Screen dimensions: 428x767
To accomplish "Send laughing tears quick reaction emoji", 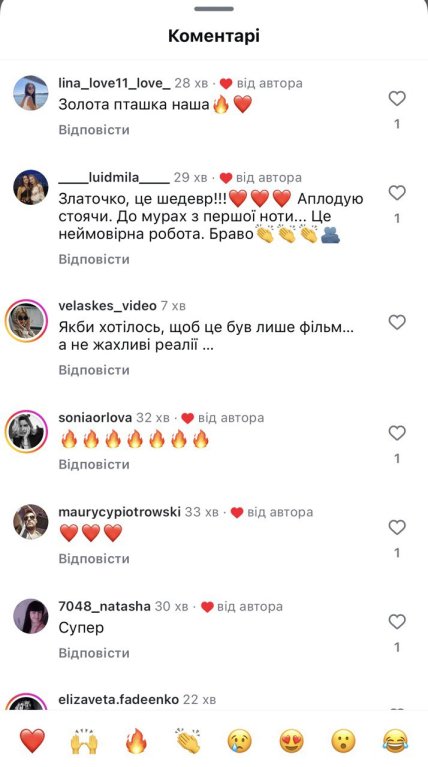I will 395,741.
